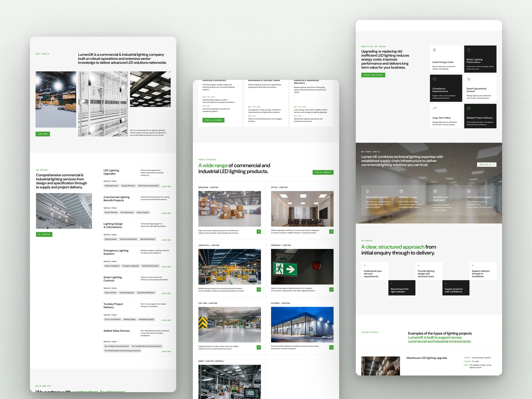This screenshot has height=399, width=532.
Task: Open the external lighting building image
Action: [x=302, y=324]
